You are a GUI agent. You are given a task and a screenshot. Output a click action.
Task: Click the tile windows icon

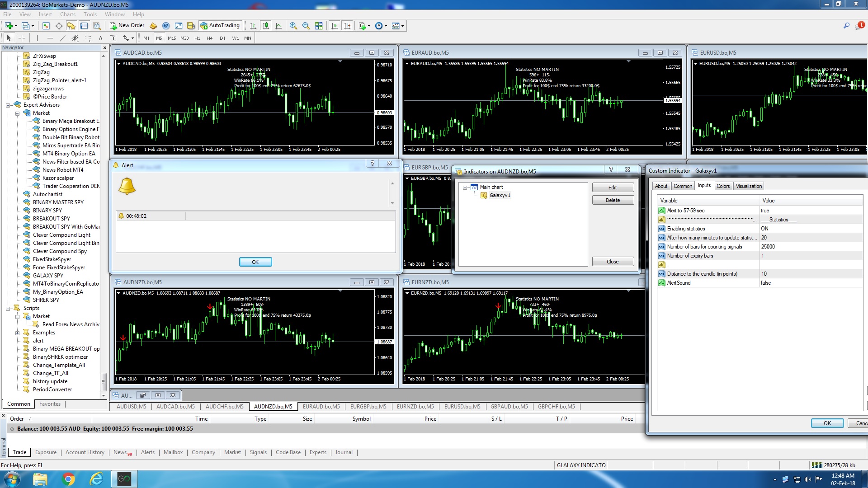click(319, 26)
